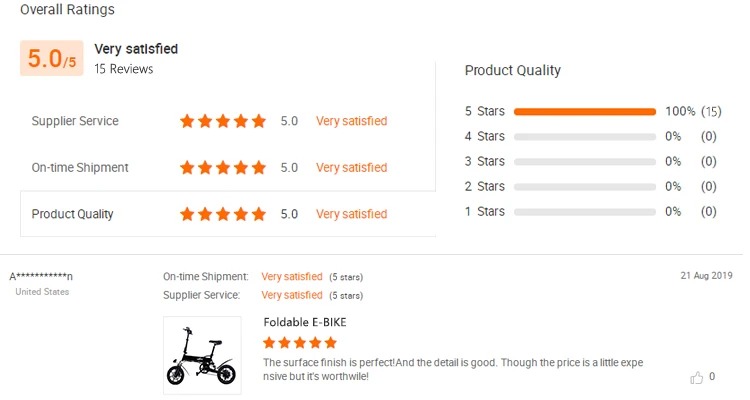Click the Foldable E-BIKE product title
The width and height of the screenshot is (750, 400).
click(x=305, y=322)
